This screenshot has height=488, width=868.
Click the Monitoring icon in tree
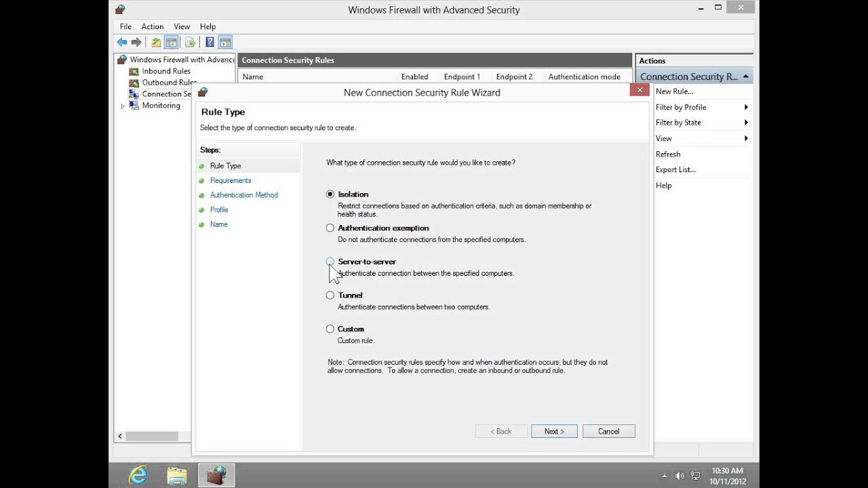(x=134, y=106)
